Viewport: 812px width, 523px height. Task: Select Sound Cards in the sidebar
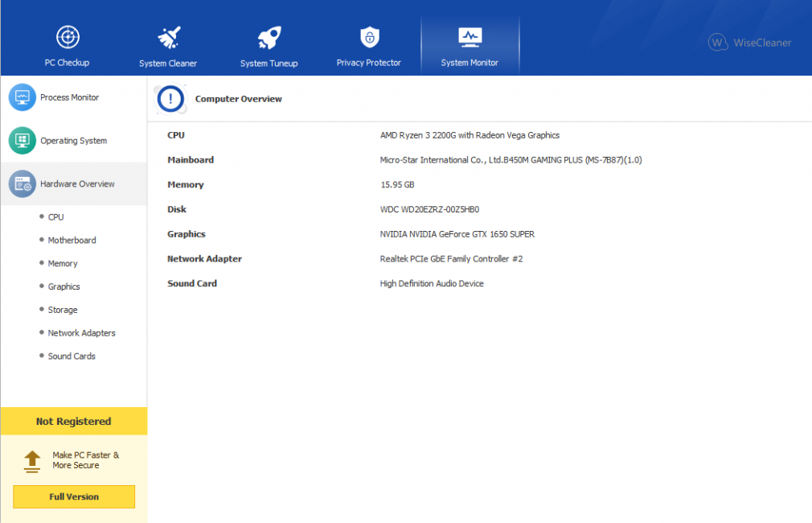point(72,356)
